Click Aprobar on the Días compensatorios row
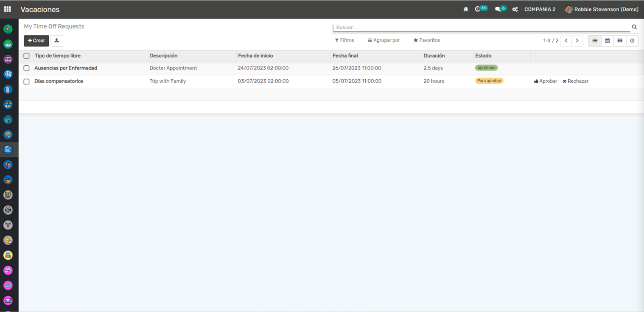Image resolution: width=644 pixels, height=312 pixels. [x=546, y=81]
